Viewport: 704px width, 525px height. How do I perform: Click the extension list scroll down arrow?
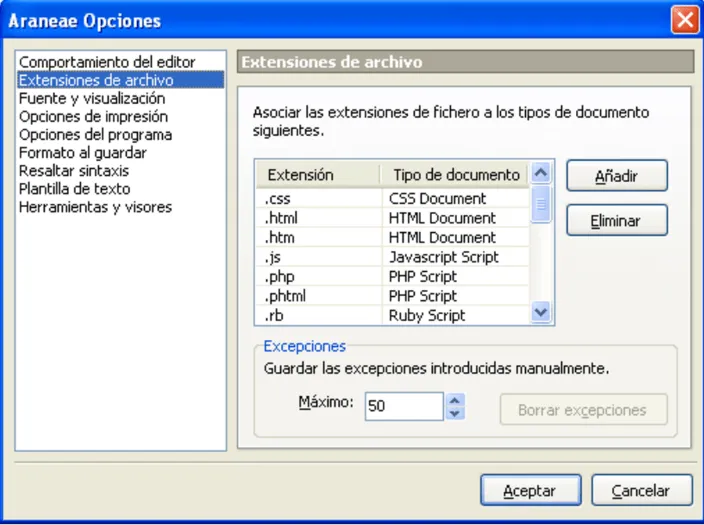541,311
